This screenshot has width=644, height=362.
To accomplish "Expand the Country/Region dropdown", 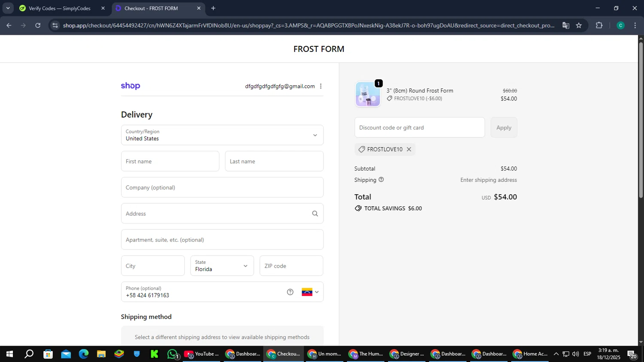I will click(x=222, y=135).
